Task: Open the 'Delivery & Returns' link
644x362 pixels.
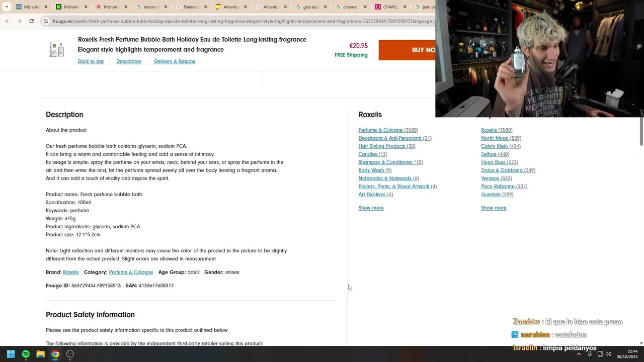Action: 175,61
